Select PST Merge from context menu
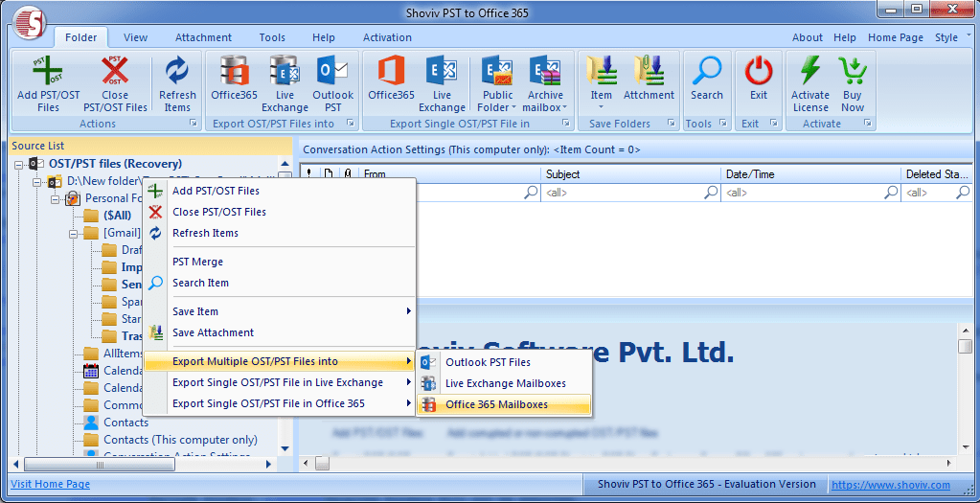The image size is (980, 503). (279, 262)
